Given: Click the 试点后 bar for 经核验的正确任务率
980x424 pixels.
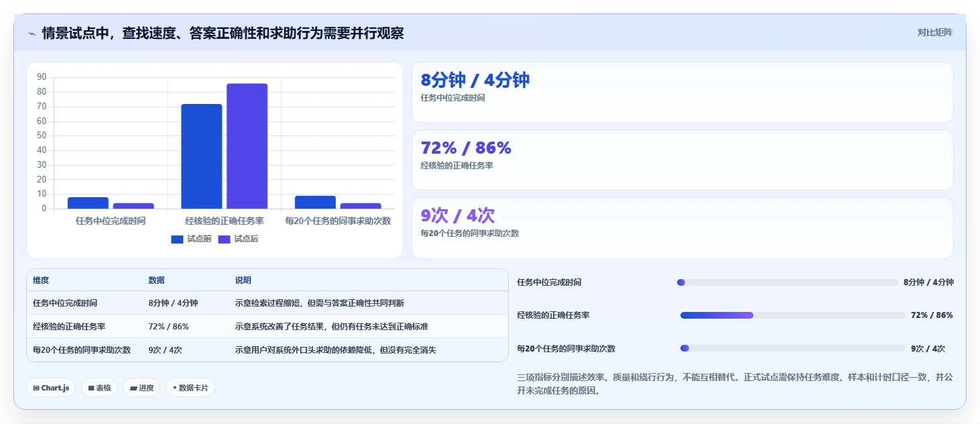Looking at the screenshot, I should 247,146.
